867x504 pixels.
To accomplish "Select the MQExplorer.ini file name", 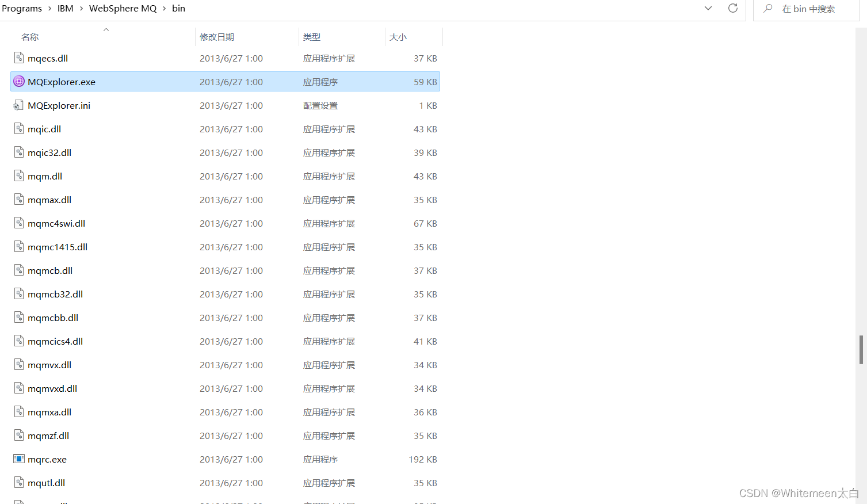I will pyautogui.click(x=59, y=105).
